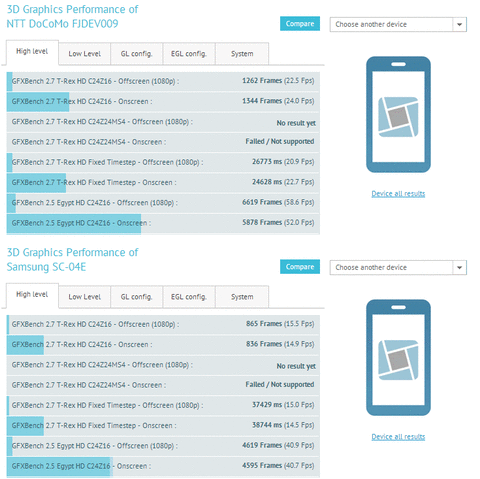Click T-Rex HD C24Z16 Onscreen row showing 1344 Frames

point(163,102)
